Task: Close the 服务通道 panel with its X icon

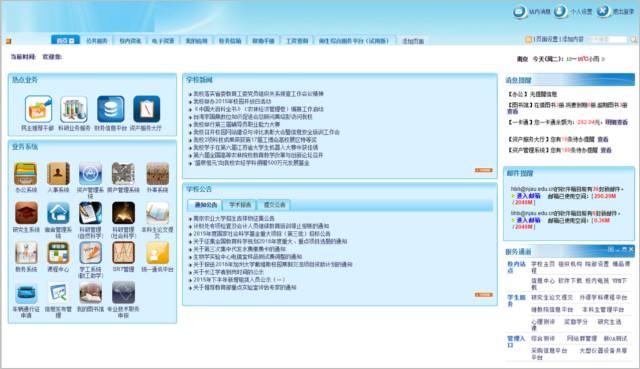Action: tap(631, 249)
